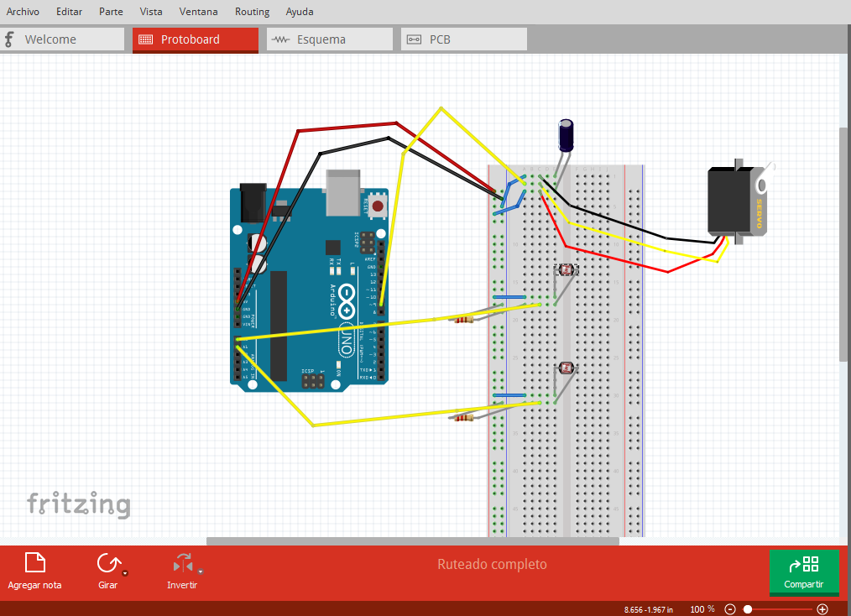This screenshot has height=616, width=851.
Task: Click the resistor symbol icon on Esquema tab
Action: 280,39
